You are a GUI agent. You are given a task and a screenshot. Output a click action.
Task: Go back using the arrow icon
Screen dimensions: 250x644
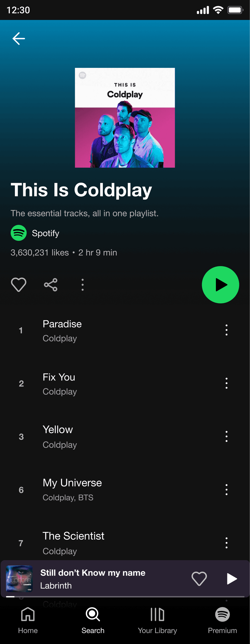pos(19,39)
